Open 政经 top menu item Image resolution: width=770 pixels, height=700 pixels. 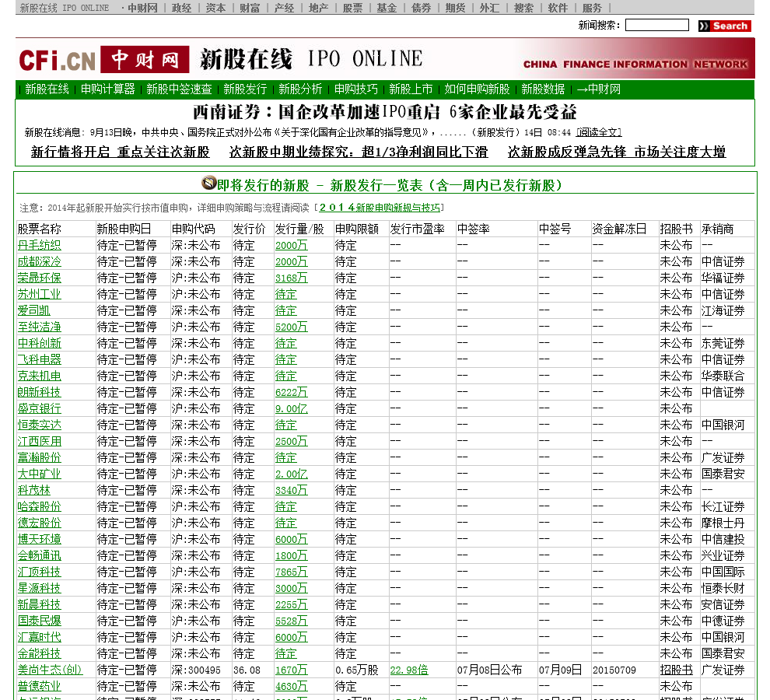tap(181, 8)
